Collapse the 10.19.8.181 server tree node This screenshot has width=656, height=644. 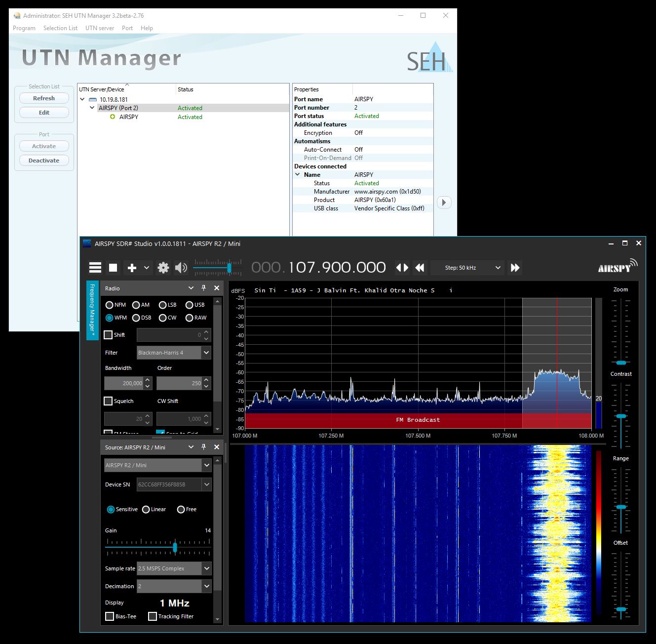(82, 99)
